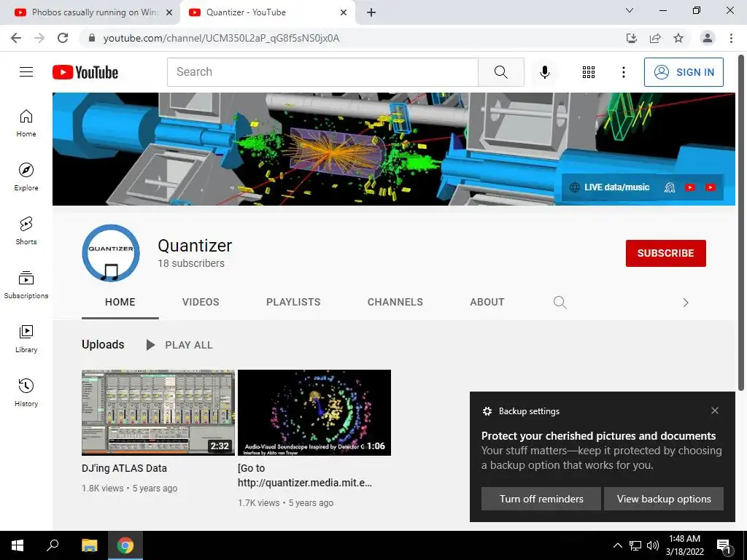Open the Windows Start menu
The image size is (747, 560).
18,545
